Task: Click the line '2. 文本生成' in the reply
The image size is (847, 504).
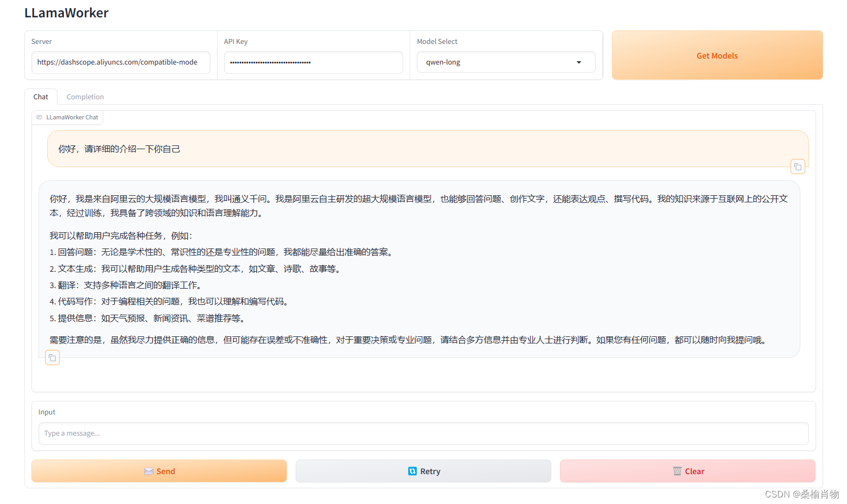Action: click(x=195, y=269)
